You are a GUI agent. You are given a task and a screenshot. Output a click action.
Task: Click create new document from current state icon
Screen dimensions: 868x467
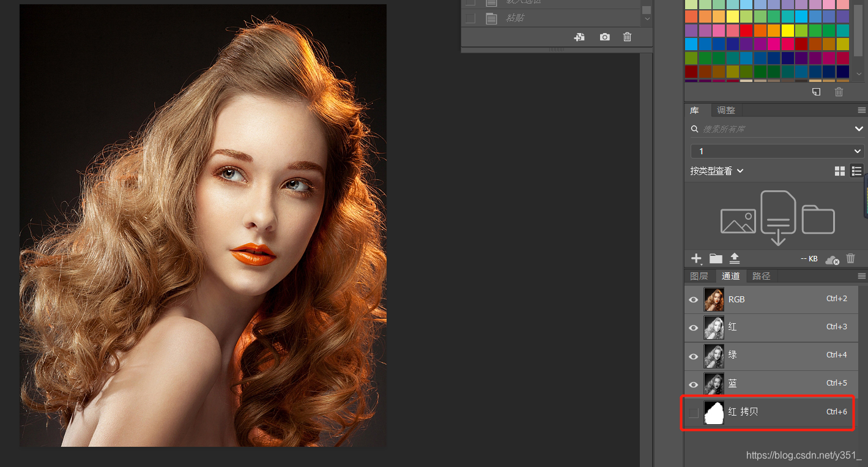click(579, 37)
